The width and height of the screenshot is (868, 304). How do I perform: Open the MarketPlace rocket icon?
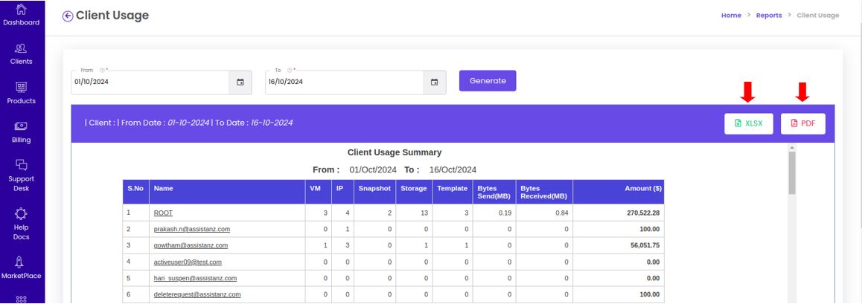pos(21,262)
